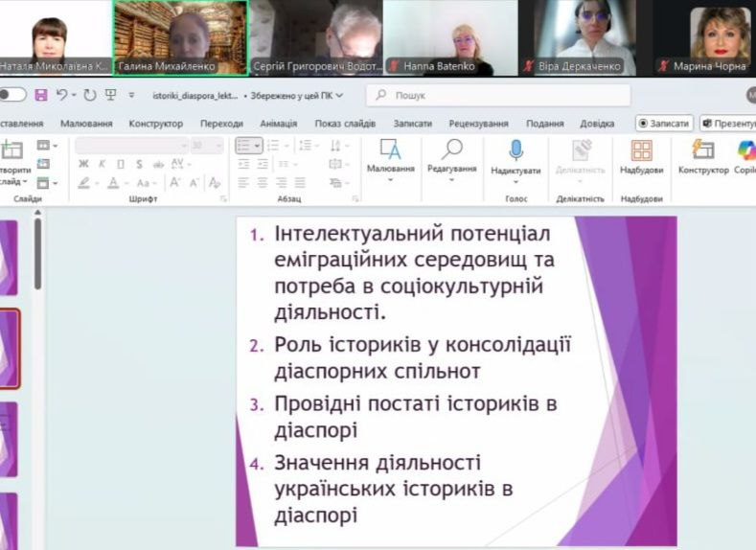Undo the last action
This screenshot has width=756, height=550.
click(x=61, y=95)
